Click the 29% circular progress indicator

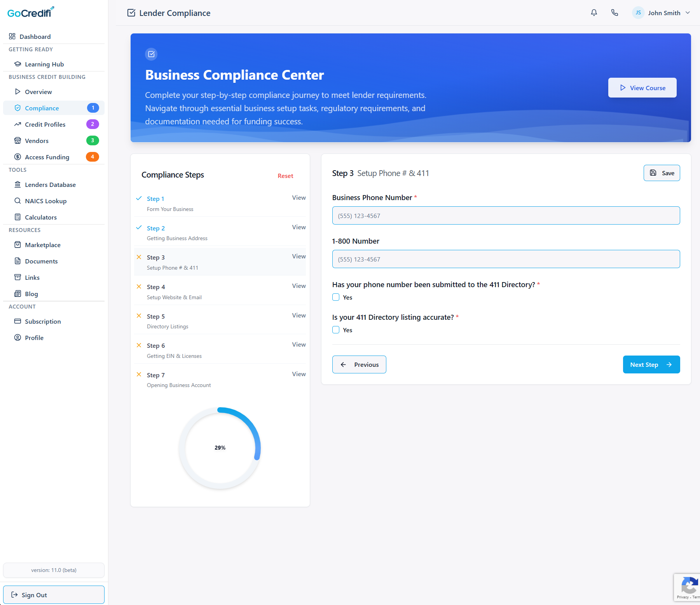point(220,448)
